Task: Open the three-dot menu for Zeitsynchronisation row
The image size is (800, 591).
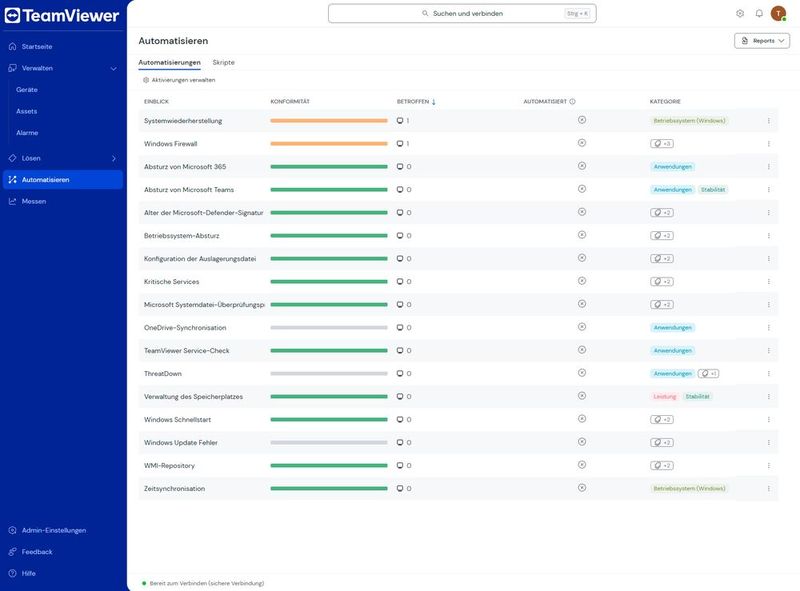Action: click(768, 488)
